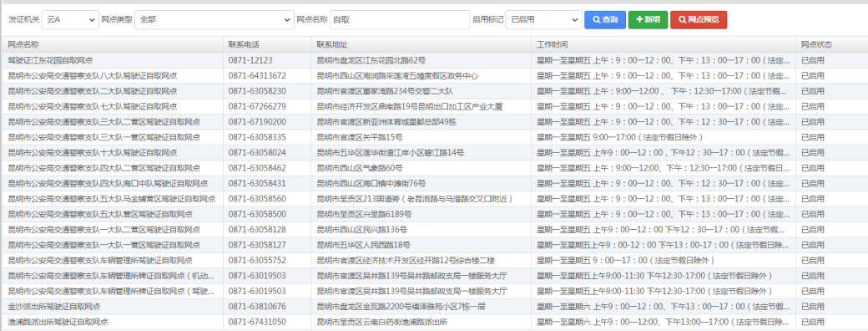Click phone number 0871-63058462
The height and width of the screenshot is (331, 868).
coord(257,168)
